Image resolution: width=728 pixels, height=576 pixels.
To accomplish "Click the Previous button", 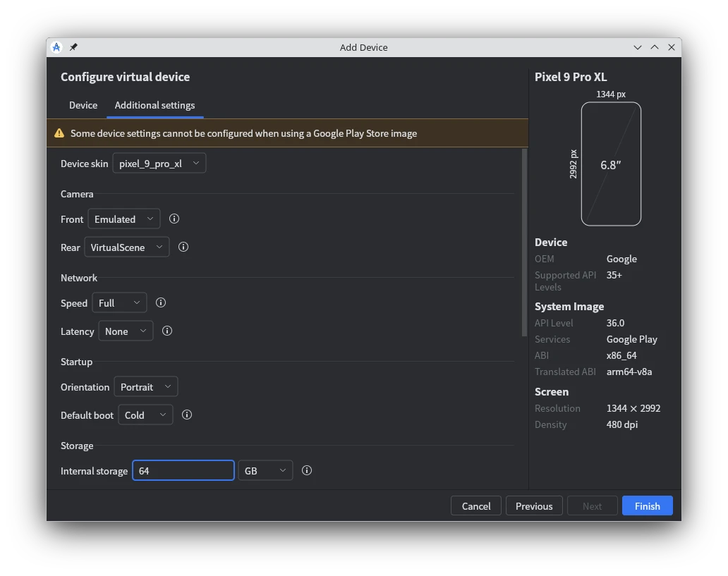I will pyautogui.click(x=534, y=506).
